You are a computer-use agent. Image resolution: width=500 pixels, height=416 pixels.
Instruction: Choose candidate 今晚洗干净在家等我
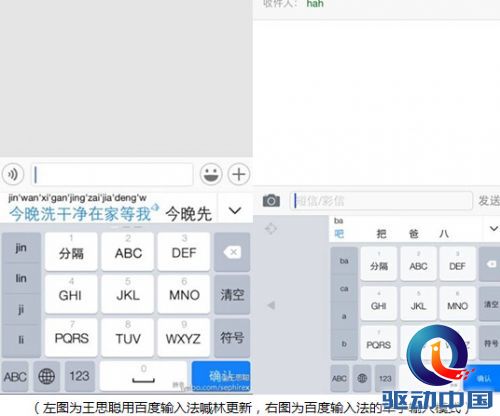pos(80,213)
